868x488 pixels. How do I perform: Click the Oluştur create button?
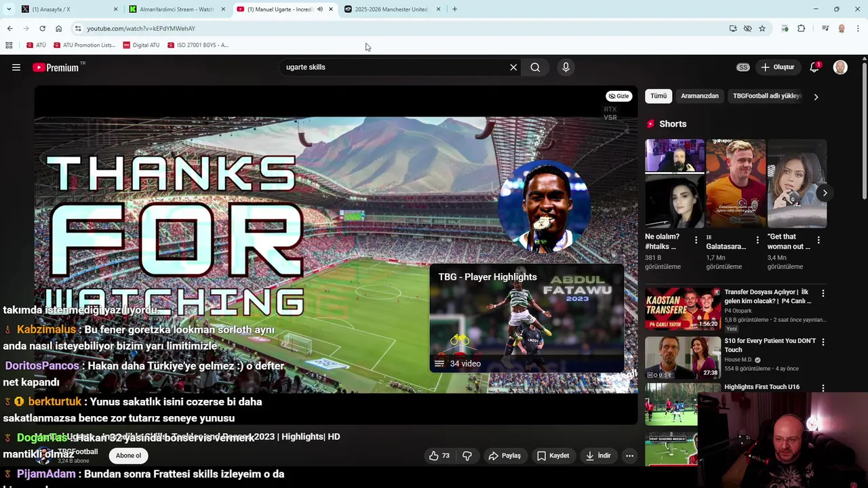coord(777,67)
